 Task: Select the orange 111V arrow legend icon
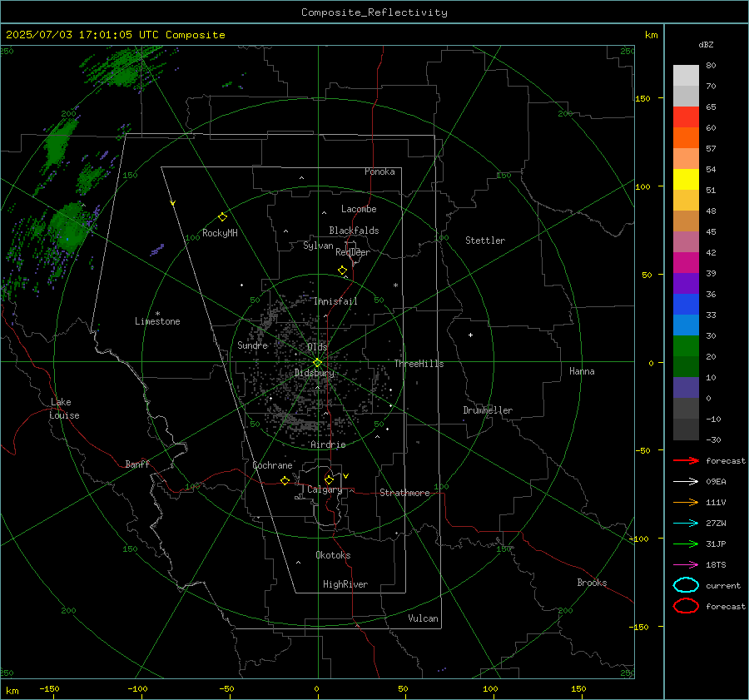click(686, 502)
